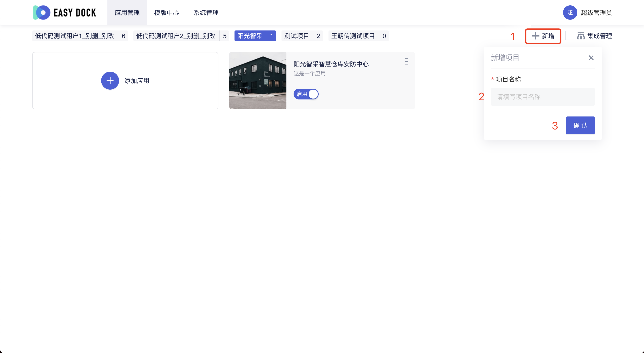Screen dimensions: 644x353
Task: Close the 新增项目 popup
Action: (x=591, y=58)
